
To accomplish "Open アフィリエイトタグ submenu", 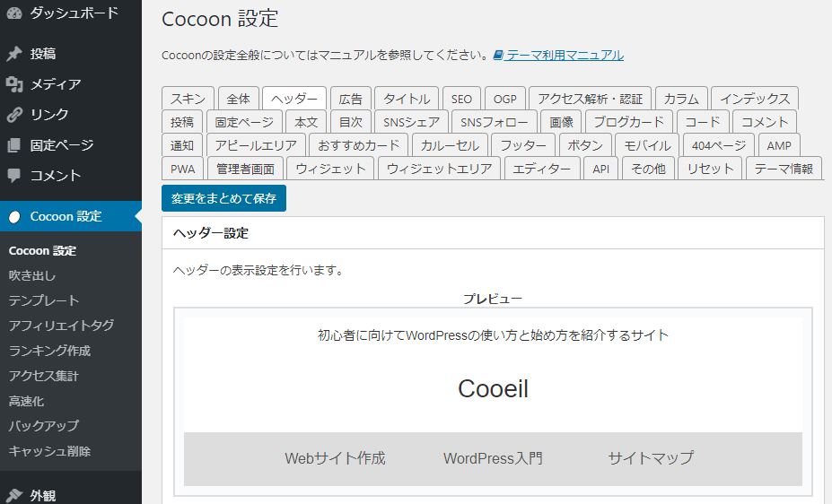I will point(61,326).
